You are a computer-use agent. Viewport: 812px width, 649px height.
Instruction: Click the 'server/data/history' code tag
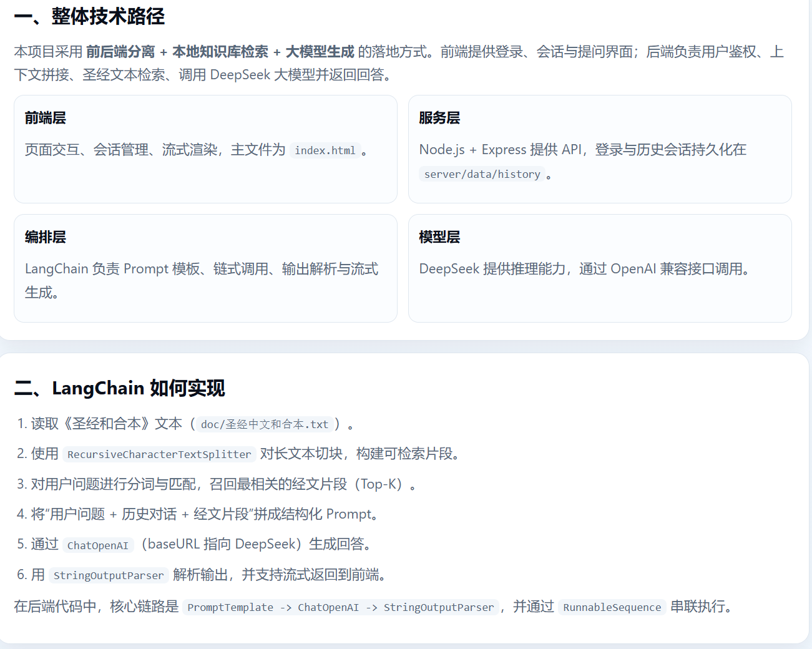[482, 174]
